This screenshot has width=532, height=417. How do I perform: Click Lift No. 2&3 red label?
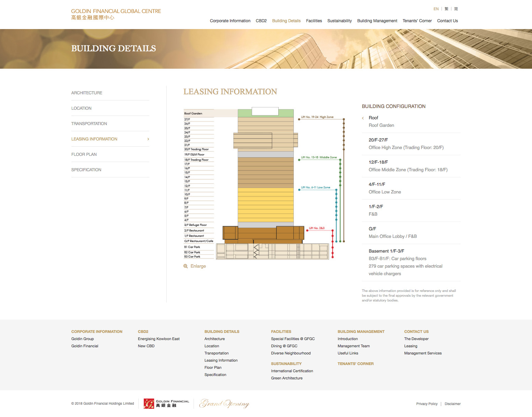point(317,228)
